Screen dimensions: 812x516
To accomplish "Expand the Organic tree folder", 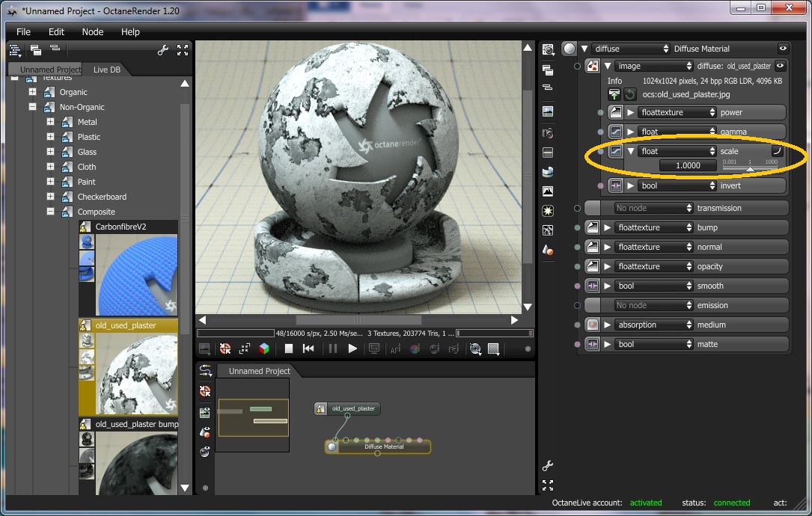I will pyautogui.click(x=33, y=91).
